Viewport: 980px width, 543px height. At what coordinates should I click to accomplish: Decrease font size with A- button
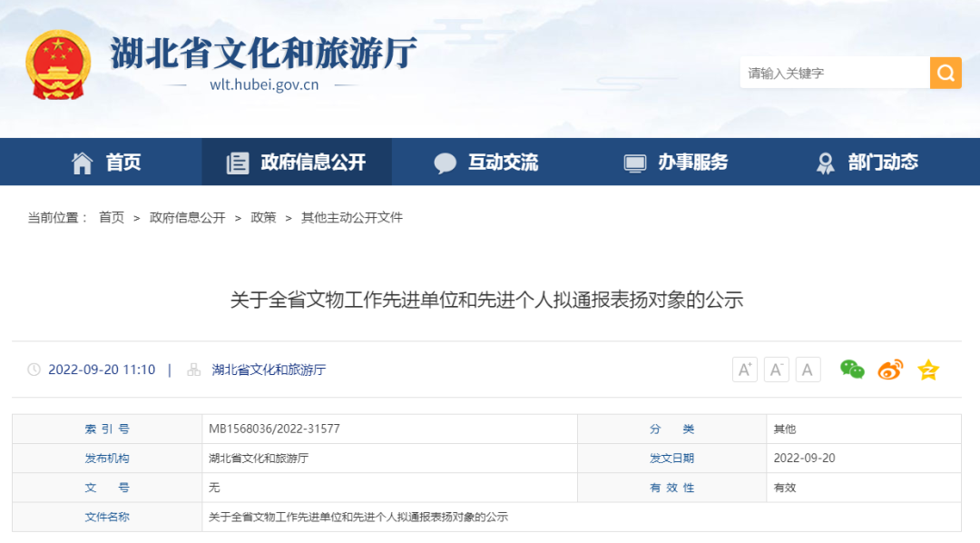776,370
